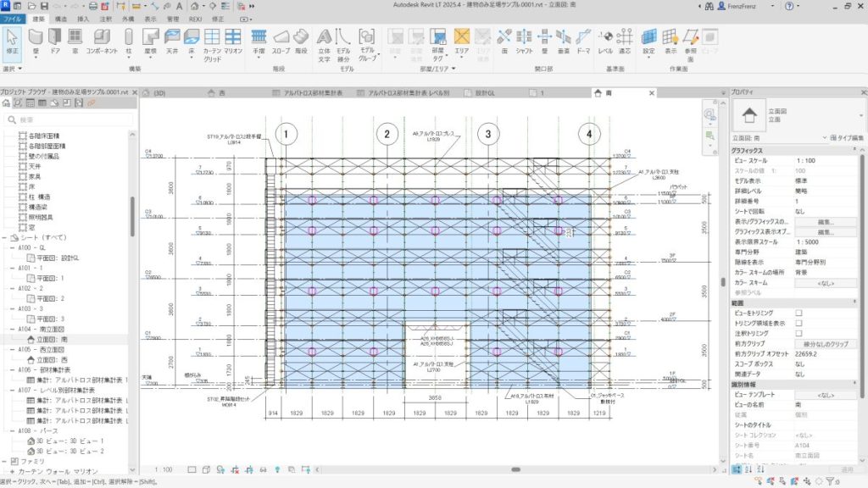Click the レベル (Level) datum tool
The image size is (868, 488).
[x=606, y=39]
